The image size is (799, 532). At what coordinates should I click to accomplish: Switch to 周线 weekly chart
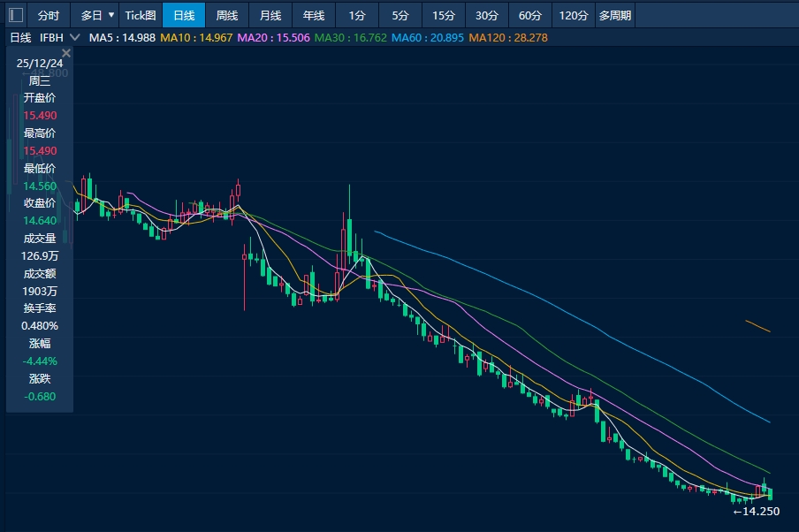[227, 15]
